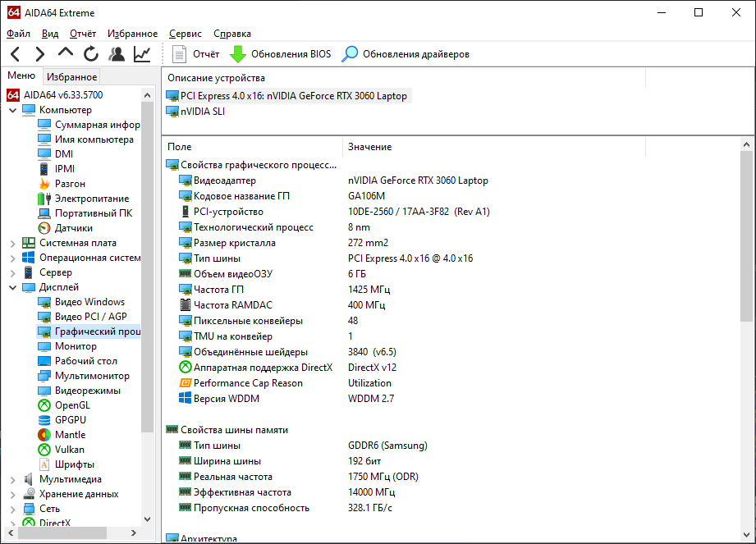Open the Вид menu
The image size is (756, 544).
click(x=49, y=34)
